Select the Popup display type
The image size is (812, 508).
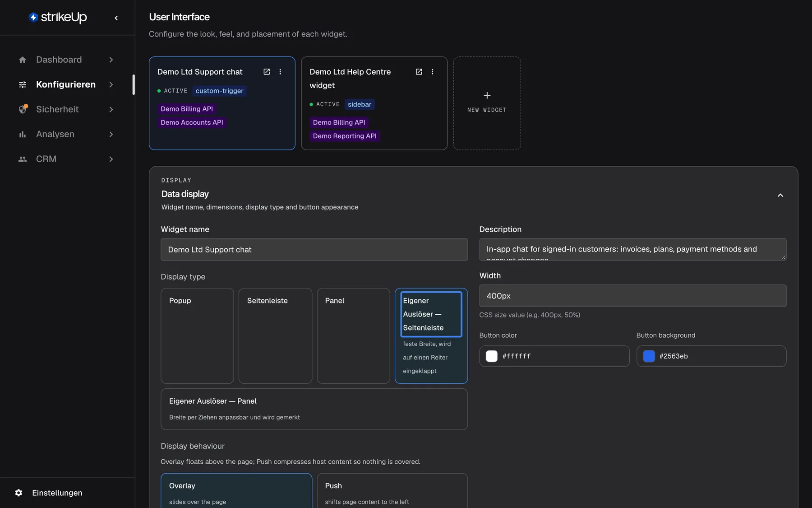(x=197, y=336)
